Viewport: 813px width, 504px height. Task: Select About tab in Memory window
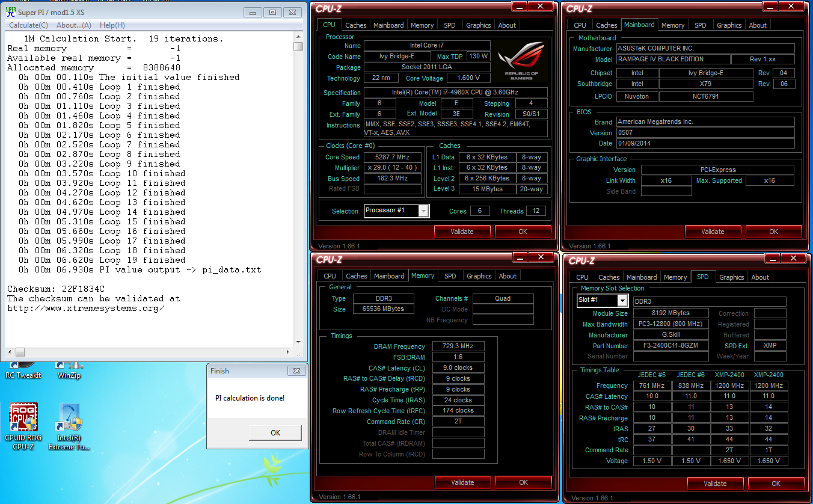508,276
